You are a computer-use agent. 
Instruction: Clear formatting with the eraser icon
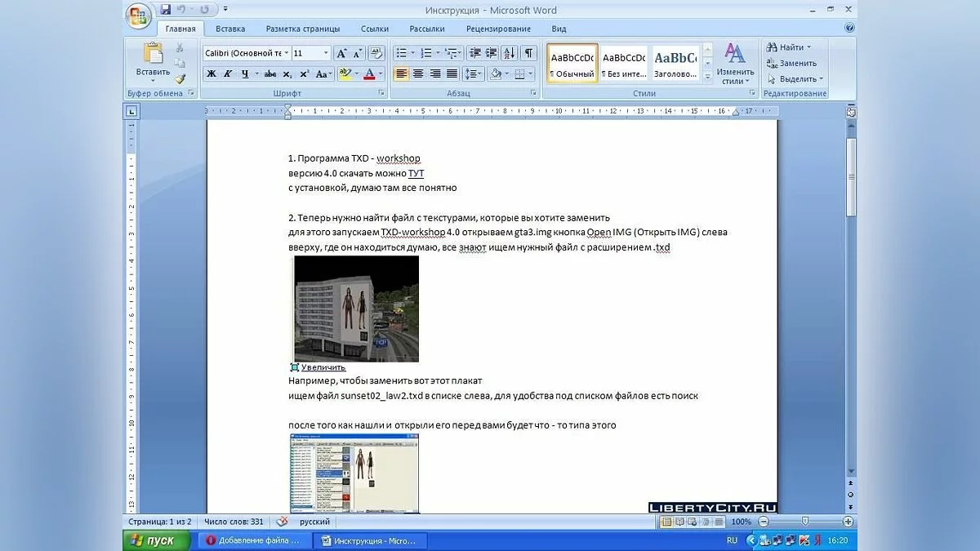click(x=376, y=53)
